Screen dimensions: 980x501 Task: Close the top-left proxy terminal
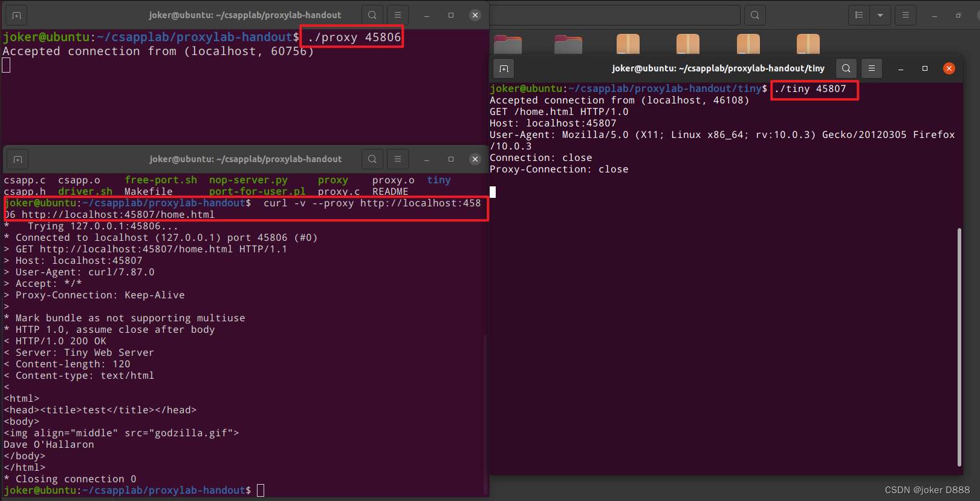point(475,15)
